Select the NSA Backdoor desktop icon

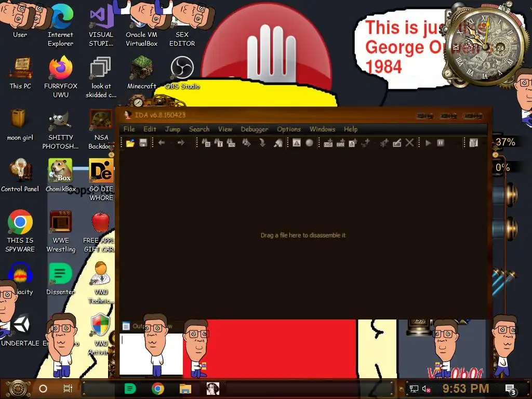[101, 129]
